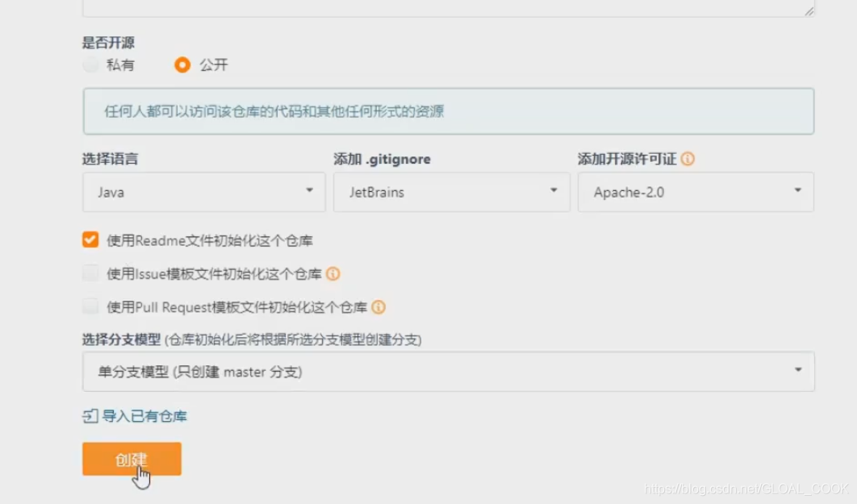Screen dimensions: 857x504
Task: Select the 私有 private radio button
Action: (90, 65)
